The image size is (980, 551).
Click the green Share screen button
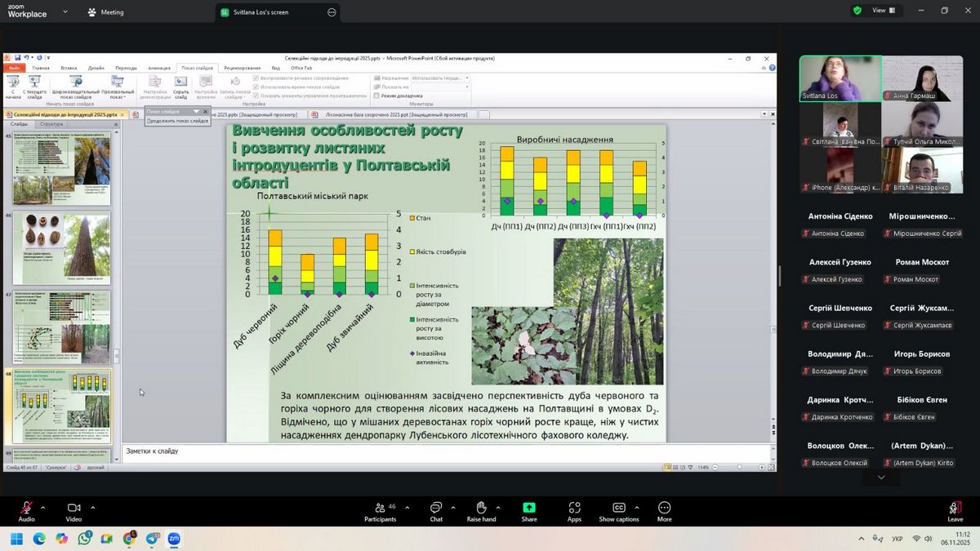click(529, 509)
